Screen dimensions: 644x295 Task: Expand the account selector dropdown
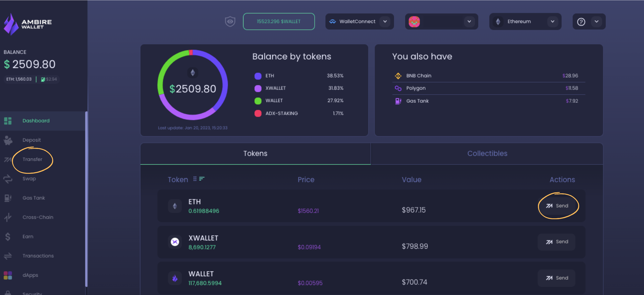[469, 22]
